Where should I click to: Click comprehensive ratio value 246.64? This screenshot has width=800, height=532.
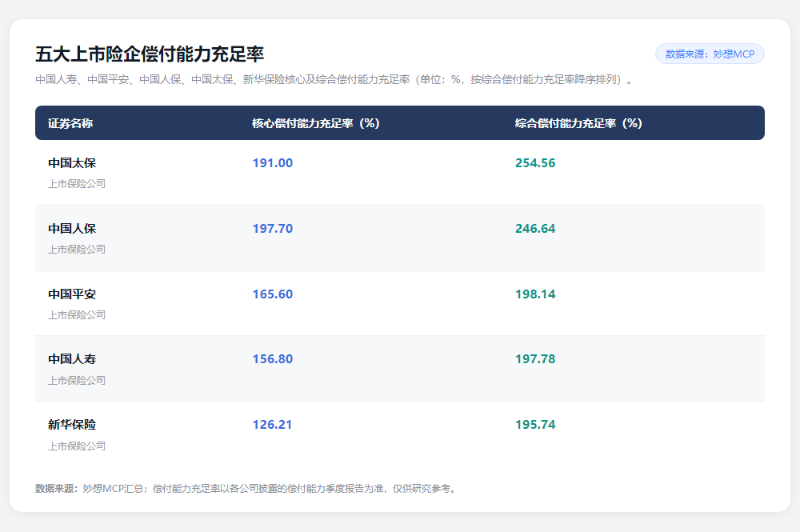535,229
